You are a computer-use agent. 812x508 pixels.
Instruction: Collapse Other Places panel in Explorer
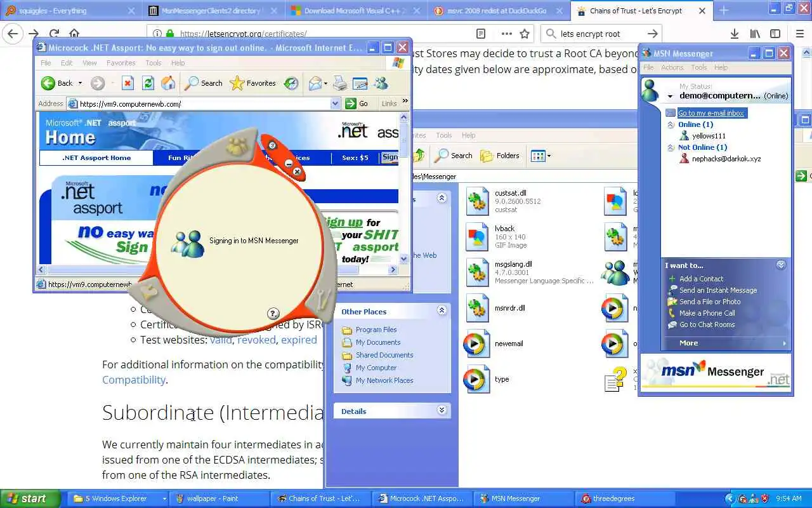pyautogui.click(x=442, y=311)
